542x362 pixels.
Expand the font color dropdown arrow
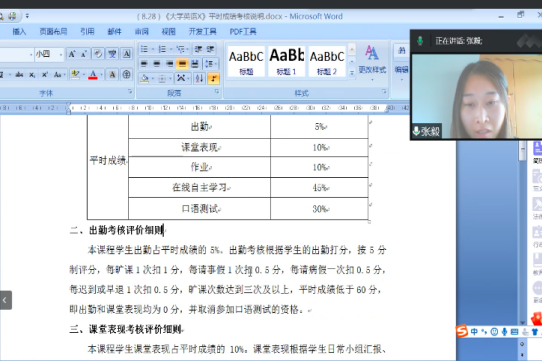tap(102, 75)
